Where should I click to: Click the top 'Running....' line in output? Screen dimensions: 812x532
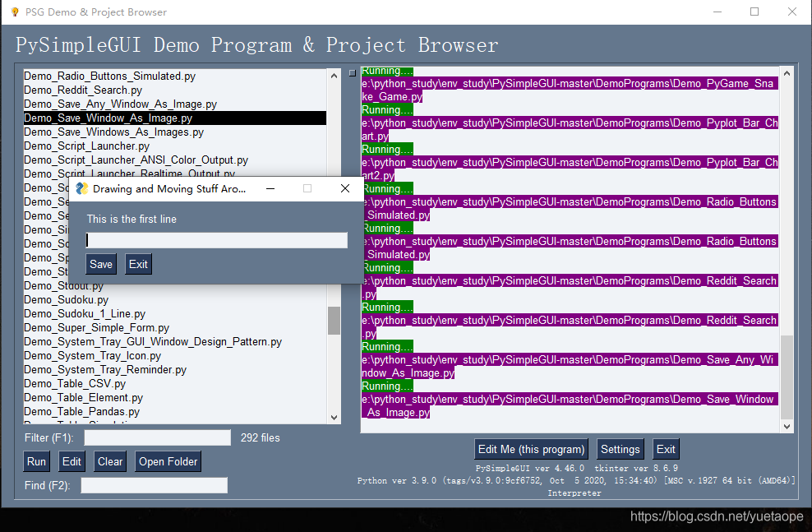(x=387, y=71)
